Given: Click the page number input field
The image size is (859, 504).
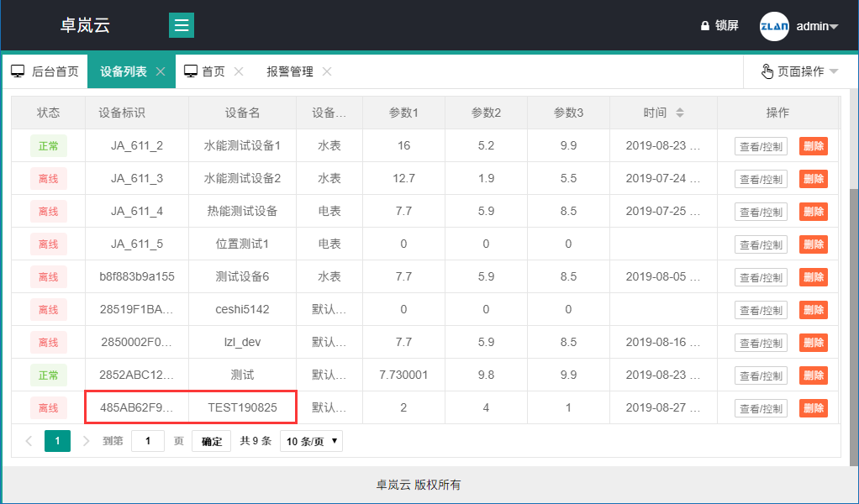Looking at the screenshot, I should [148, 440].
